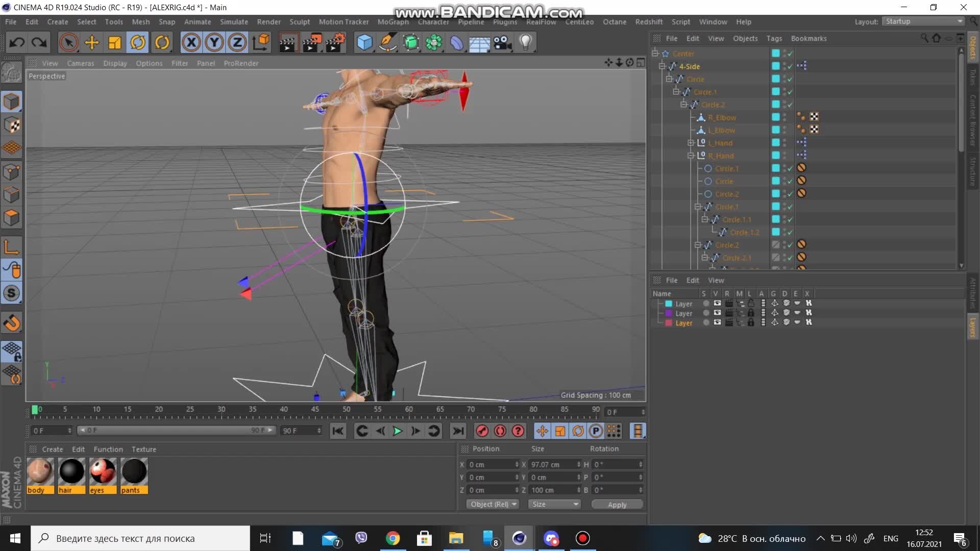Select the Move tool in the toolbar
This screenshot has height=551, width=980.
(92, 42)
